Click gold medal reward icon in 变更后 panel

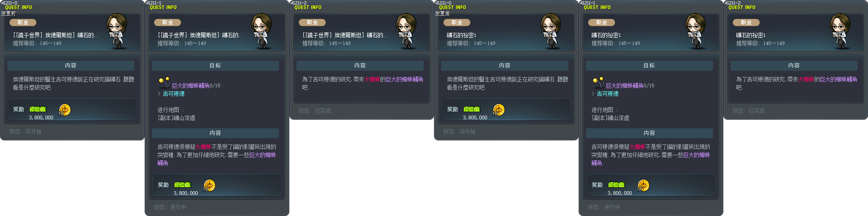499,110
